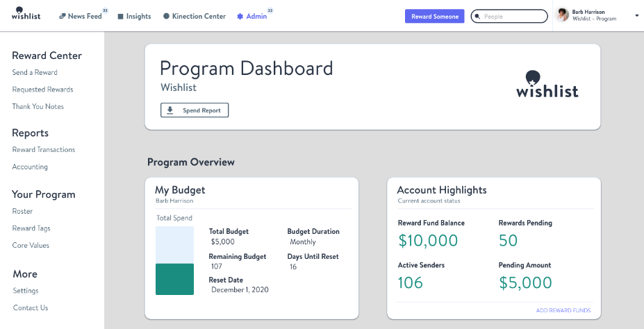The image size is (644, 329).
Task: Go to Send a Reward
Action: click(35, 72)
